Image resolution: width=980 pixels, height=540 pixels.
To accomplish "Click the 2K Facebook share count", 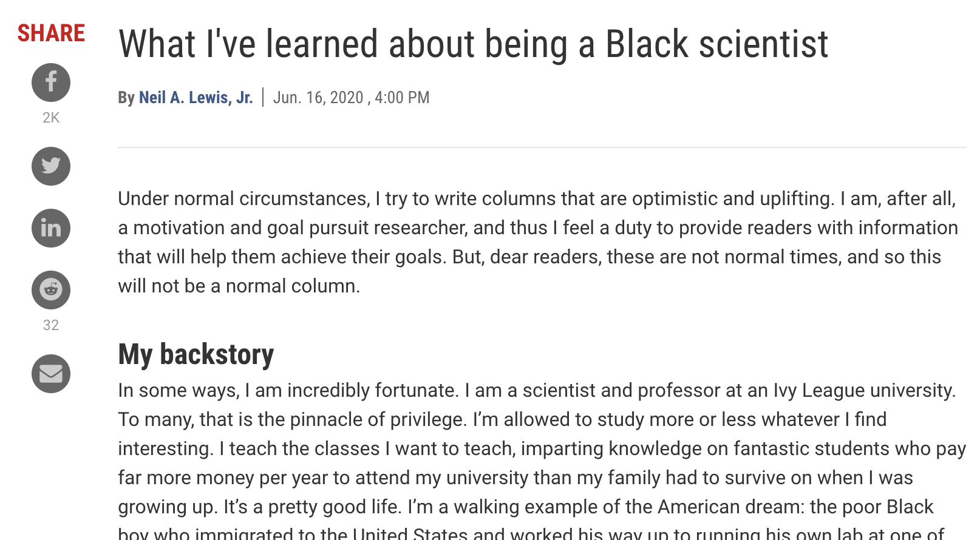I will pos(51,118).
